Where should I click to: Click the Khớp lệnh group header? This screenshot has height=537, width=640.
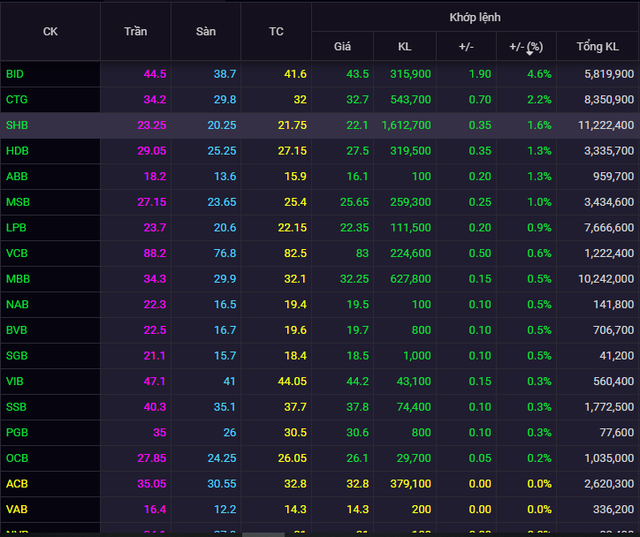tap(475, 17)
